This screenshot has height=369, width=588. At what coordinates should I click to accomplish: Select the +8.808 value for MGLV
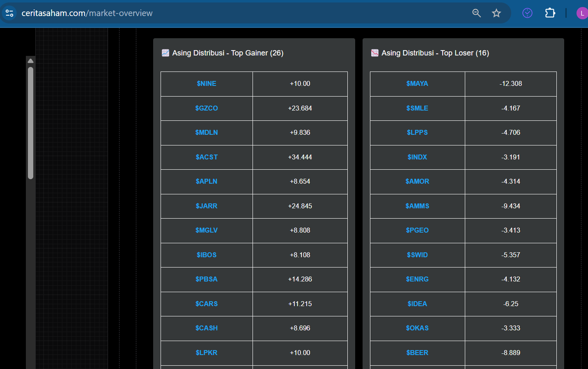[x=300, y=230]
